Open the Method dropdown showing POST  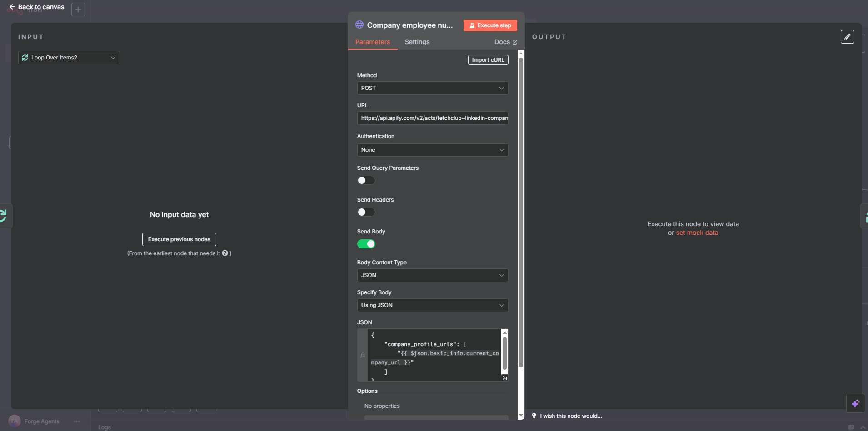[432, 88]
